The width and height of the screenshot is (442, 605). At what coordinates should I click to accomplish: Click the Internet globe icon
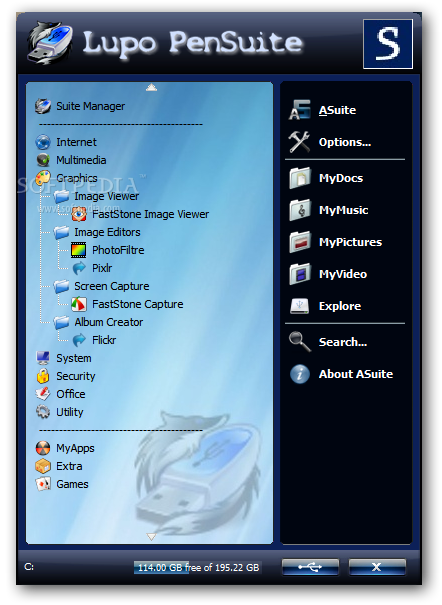(x=43, y=142)
